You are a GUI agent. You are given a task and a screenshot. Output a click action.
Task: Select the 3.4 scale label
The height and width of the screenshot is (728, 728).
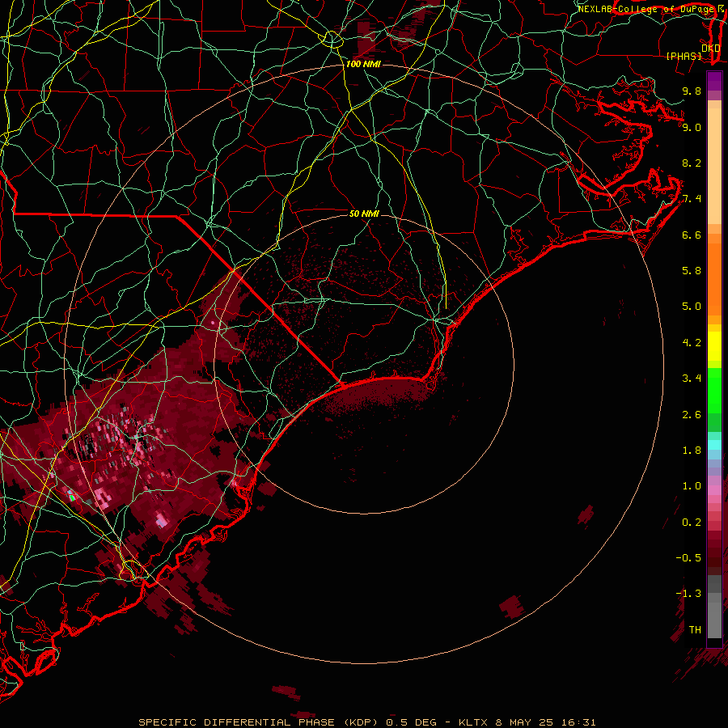[692, 379]
